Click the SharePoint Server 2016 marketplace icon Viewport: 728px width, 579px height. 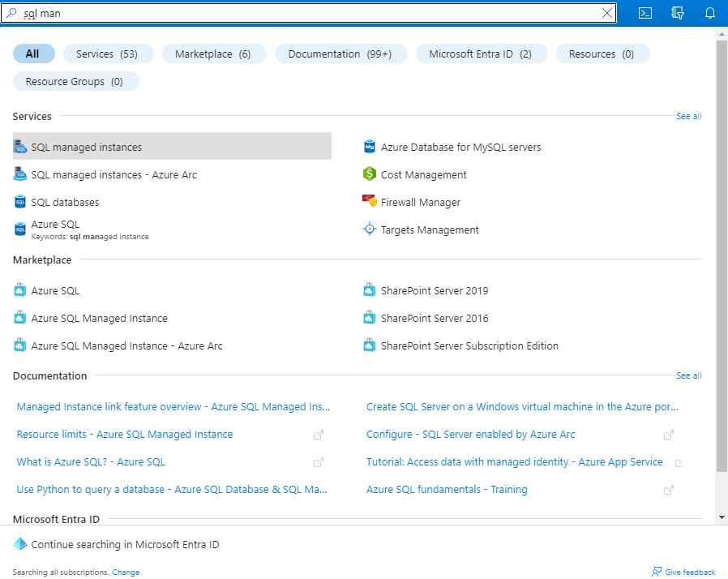(369, 318)
